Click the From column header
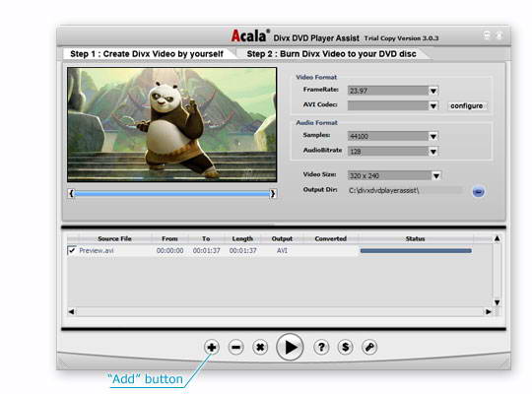The image size is (532, 394). pos(169,239)
